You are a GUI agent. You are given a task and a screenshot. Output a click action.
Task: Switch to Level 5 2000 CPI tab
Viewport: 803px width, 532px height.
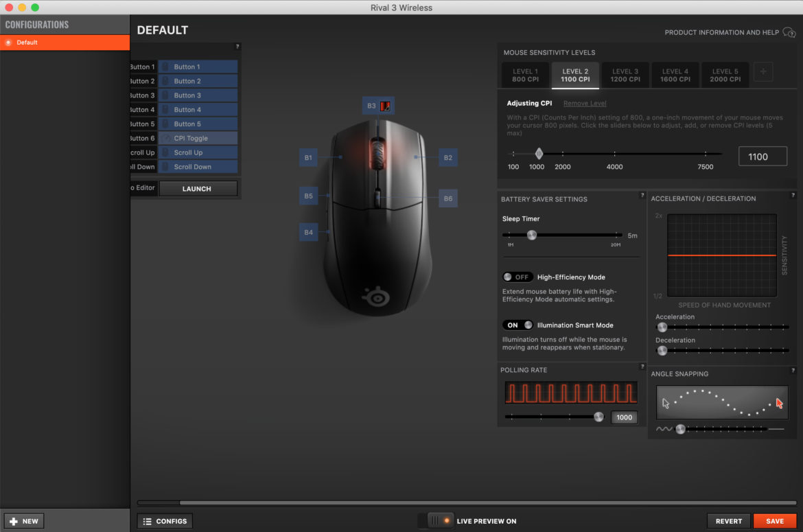(x=725, y=75)
